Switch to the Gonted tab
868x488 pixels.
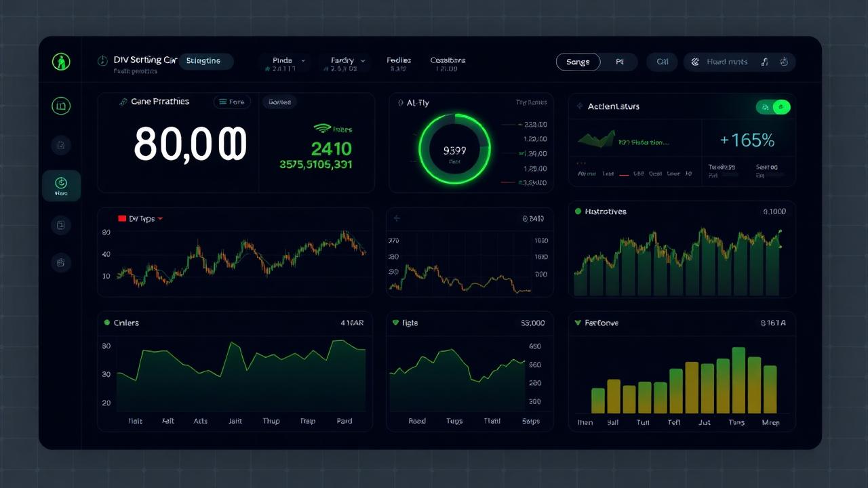(x=279, y=102)
